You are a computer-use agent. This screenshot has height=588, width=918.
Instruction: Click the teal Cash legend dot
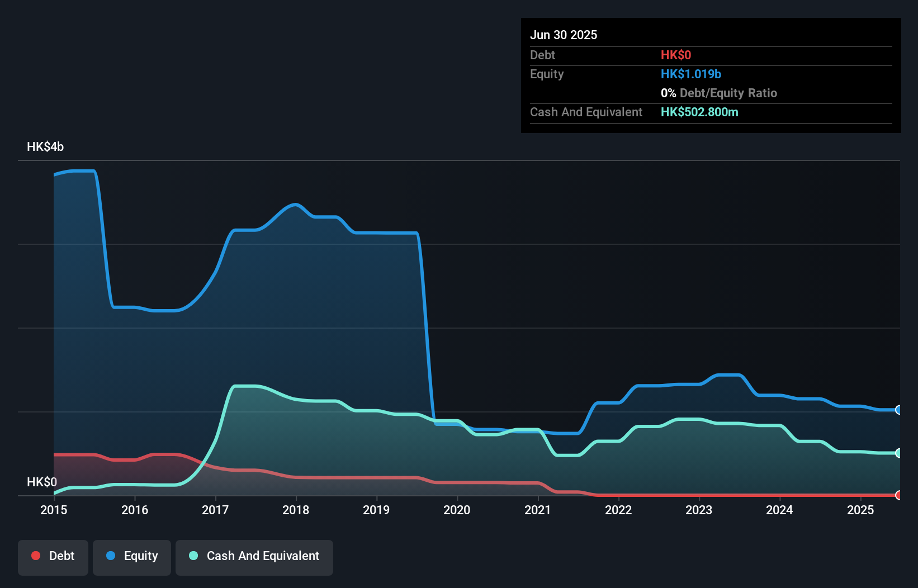[193, 556]
